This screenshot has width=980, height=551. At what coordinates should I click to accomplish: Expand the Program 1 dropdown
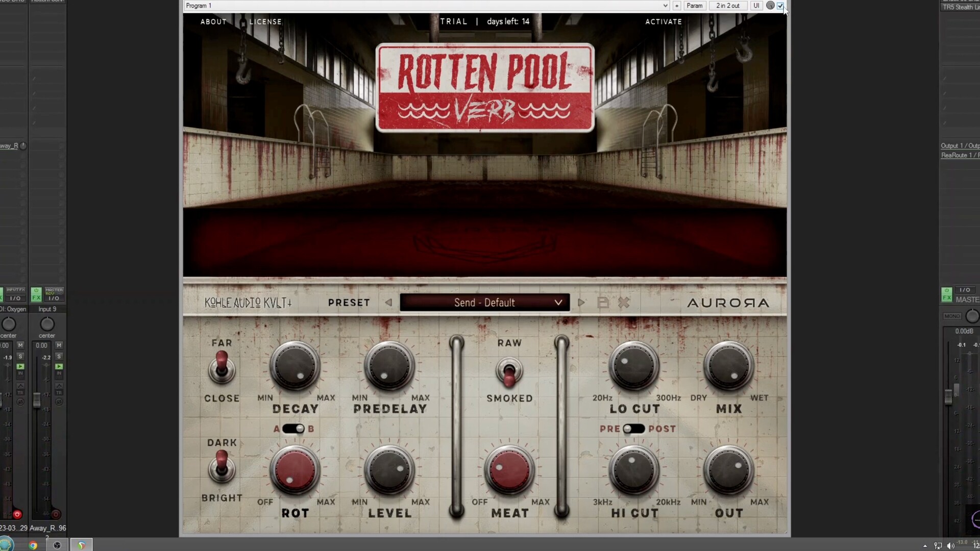[x=665, y=6]
